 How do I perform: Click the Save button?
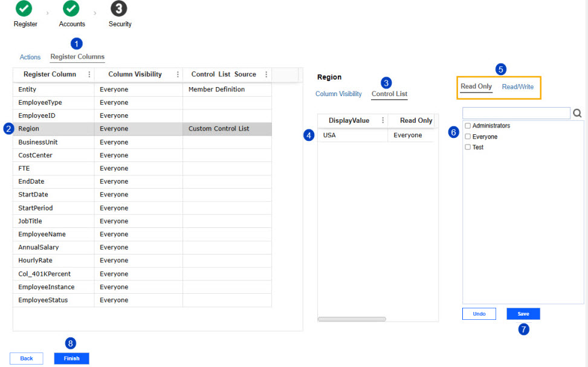[523, 314]
